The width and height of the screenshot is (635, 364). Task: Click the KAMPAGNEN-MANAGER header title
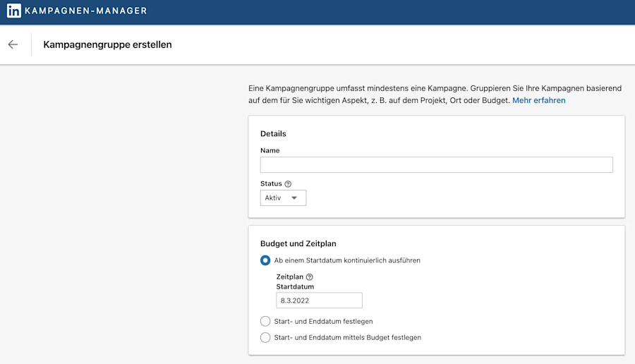[85, 11]
